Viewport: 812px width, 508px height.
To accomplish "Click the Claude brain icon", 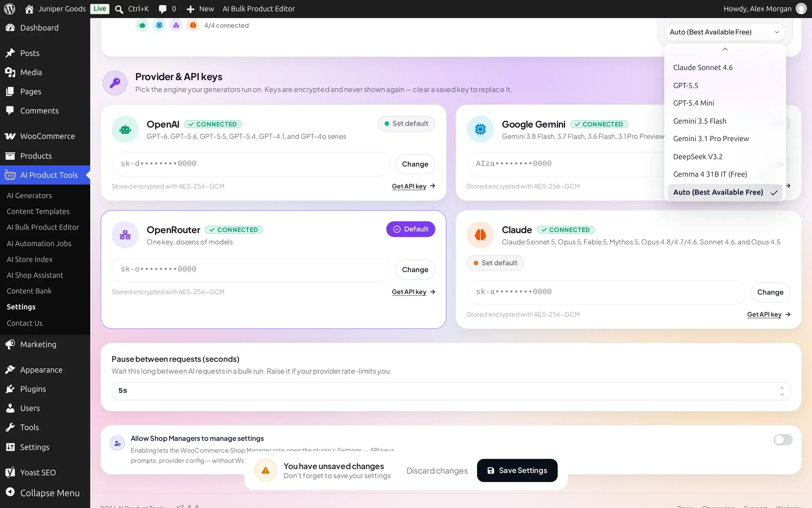I will click(480, 235).
